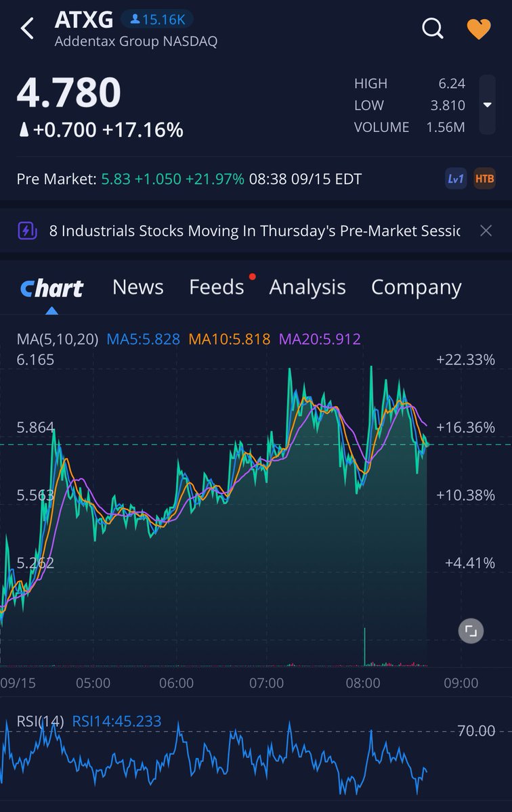This screenshot has height=812, width=512.
Task: Tap the HIGH 6.24 stat
Action: (x=410, y=84)
